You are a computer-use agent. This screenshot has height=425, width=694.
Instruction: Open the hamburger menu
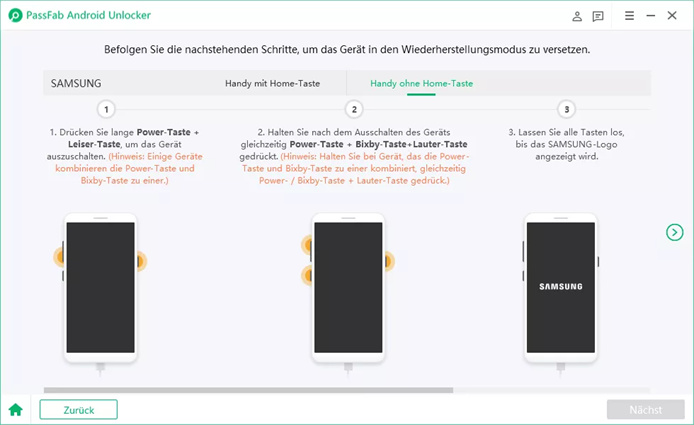click(x=629, y=15)
